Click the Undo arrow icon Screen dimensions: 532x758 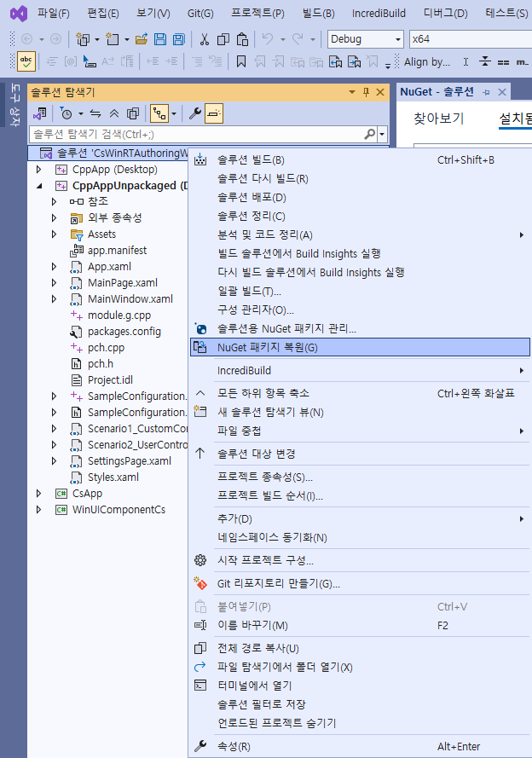tap(268, 39)
